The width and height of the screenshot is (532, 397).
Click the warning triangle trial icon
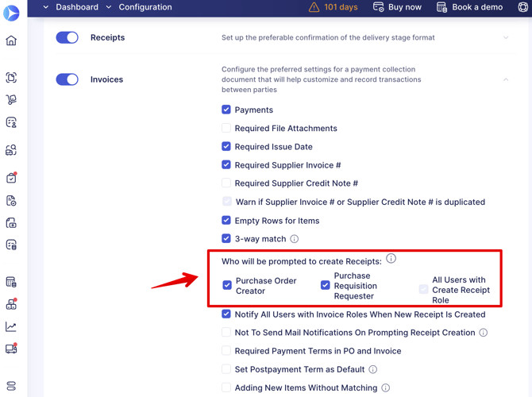pos(314,7)
